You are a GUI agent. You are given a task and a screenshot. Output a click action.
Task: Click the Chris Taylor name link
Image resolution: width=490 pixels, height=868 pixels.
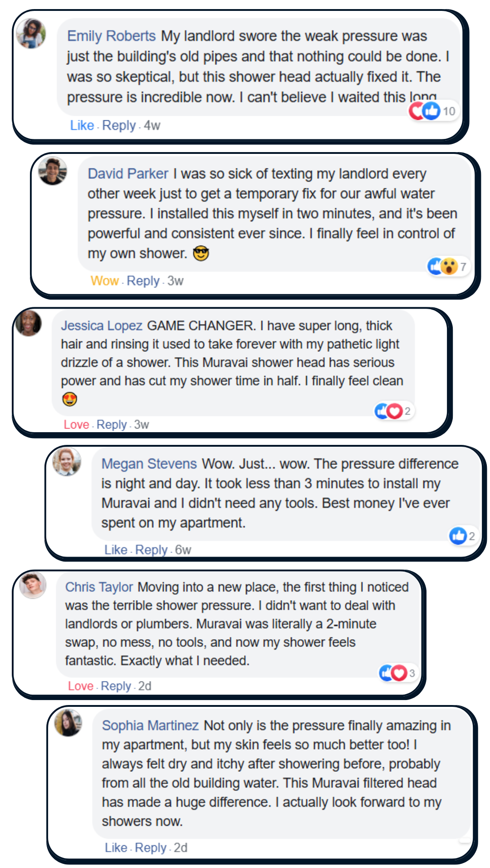click(x=99, y=587)
